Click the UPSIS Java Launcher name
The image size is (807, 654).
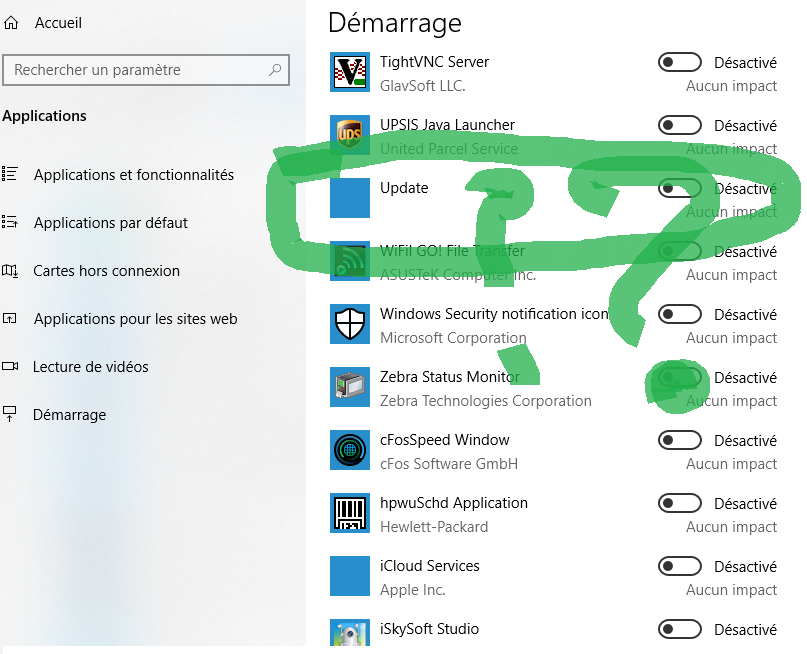click(x=447, y=125)
